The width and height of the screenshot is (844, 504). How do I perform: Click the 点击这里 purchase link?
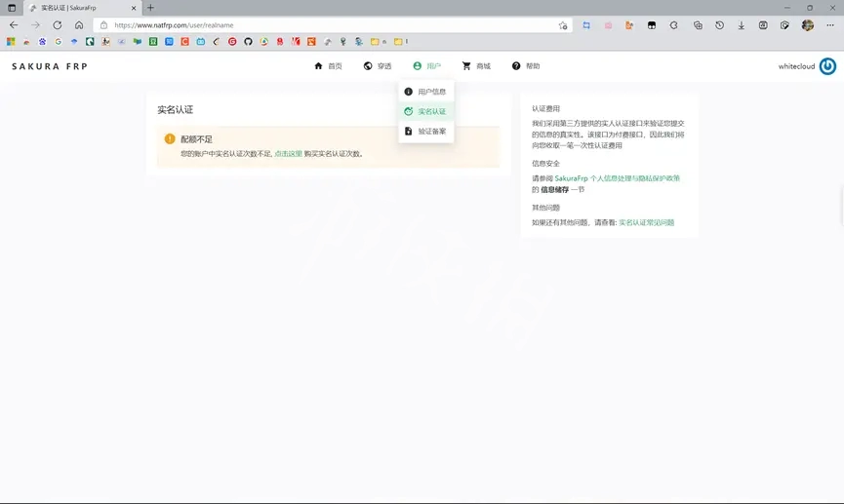288,154
